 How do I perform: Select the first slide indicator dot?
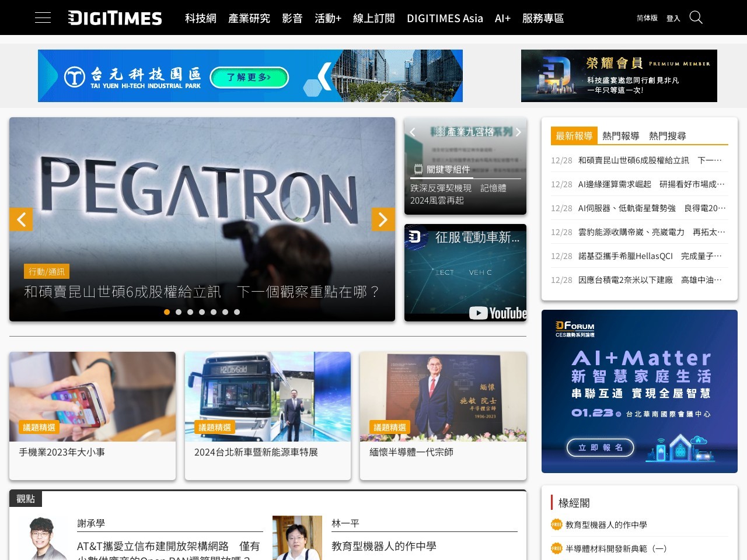[167, 312]
